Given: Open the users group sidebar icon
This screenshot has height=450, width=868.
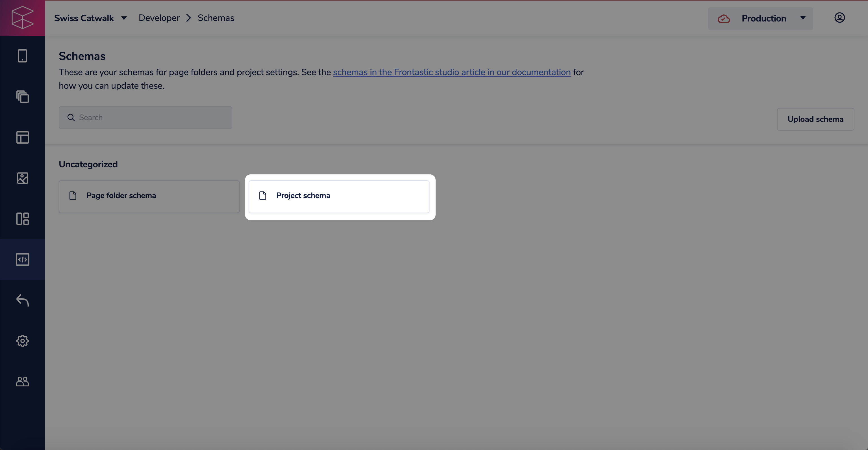Looking at the screenshot, I should tap(22, 381).
